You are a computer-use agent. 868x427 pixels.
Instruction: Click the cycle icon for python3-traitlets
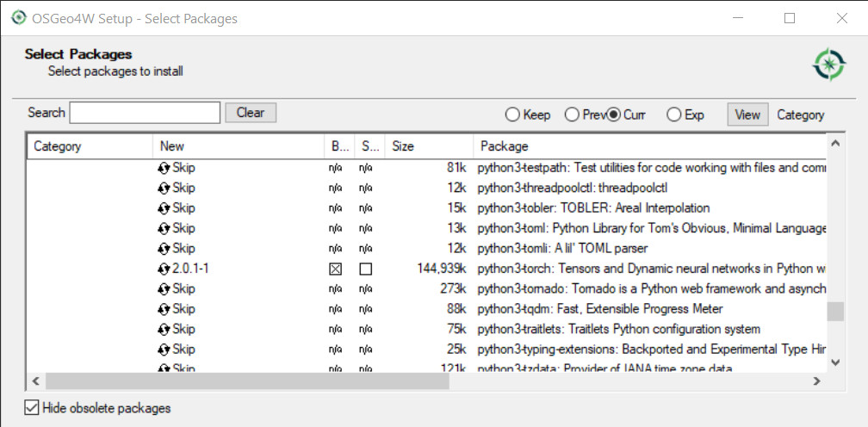164,330
